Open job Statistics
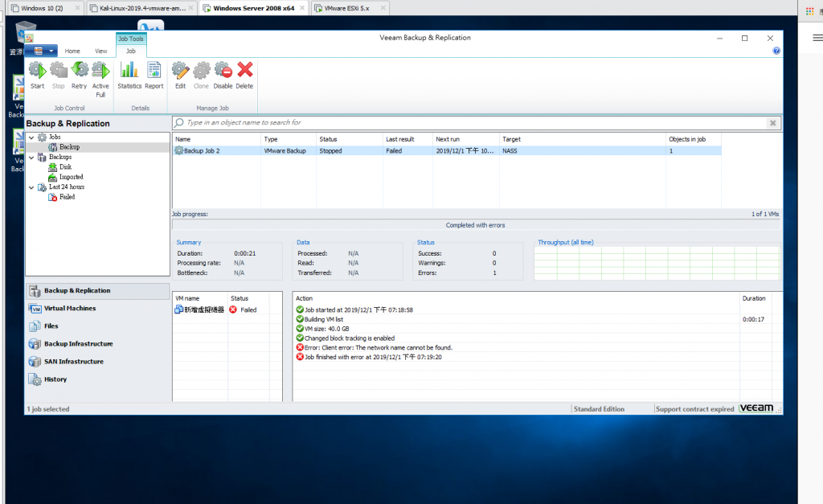Screen dimensions: 823x504 (129, 75)
